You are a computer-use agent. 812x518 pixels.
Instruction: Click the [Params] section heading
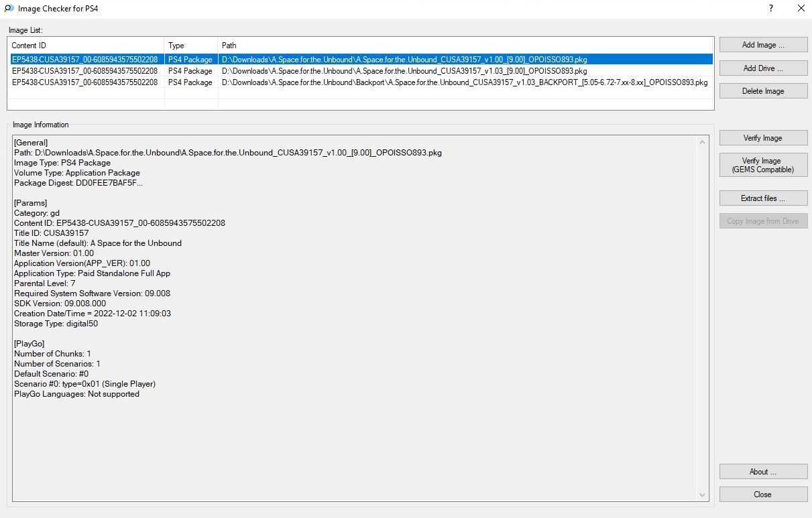[x=31, y=203]
